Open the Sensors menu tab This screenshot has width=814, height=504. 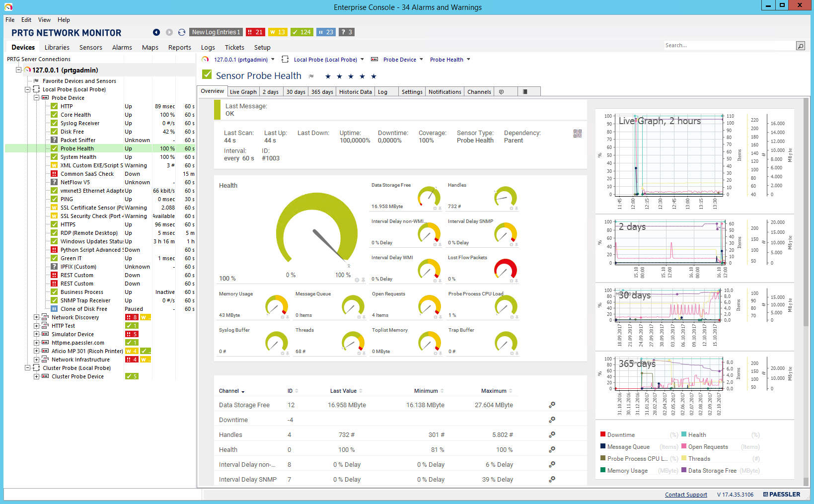coord(90,48)
